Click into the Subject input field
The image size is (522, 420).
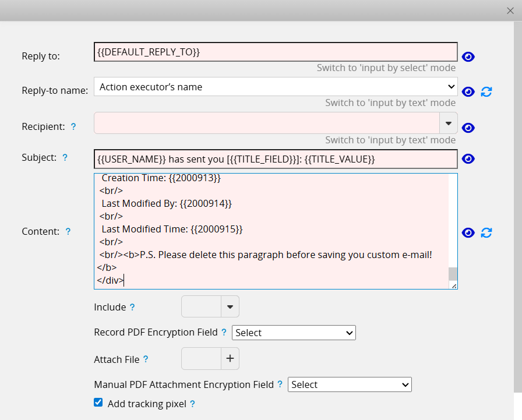coord(276,159)
